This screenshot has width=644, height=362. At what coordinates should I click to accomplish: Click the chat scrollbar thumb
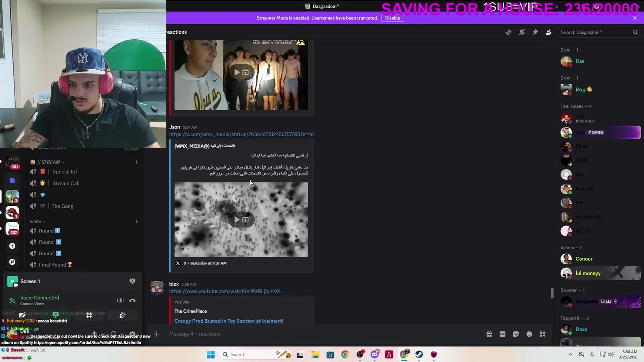[552, 293]
